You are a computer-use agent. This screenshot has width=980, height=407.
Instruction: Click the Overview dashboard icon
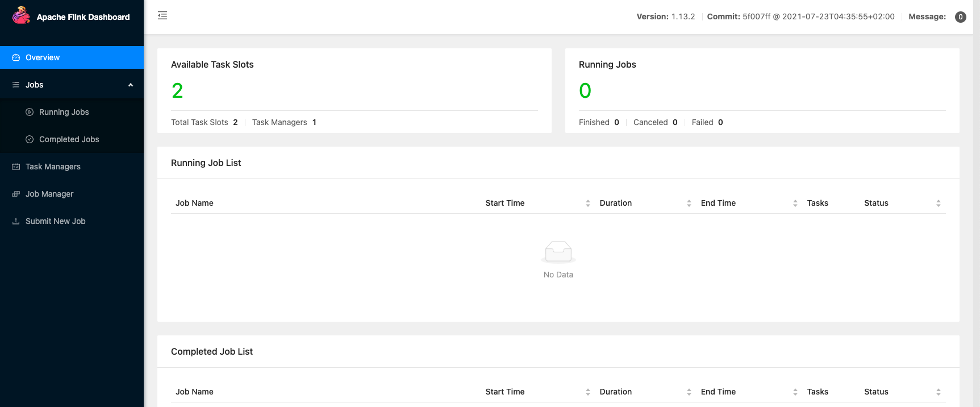pyautogui.click(x=16, y=57)
